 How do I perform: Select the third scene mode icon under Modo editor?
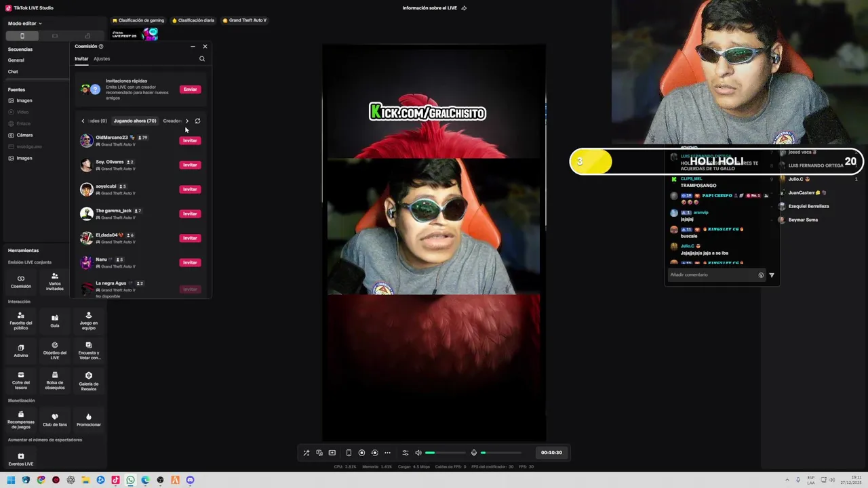tap(87, 36)
